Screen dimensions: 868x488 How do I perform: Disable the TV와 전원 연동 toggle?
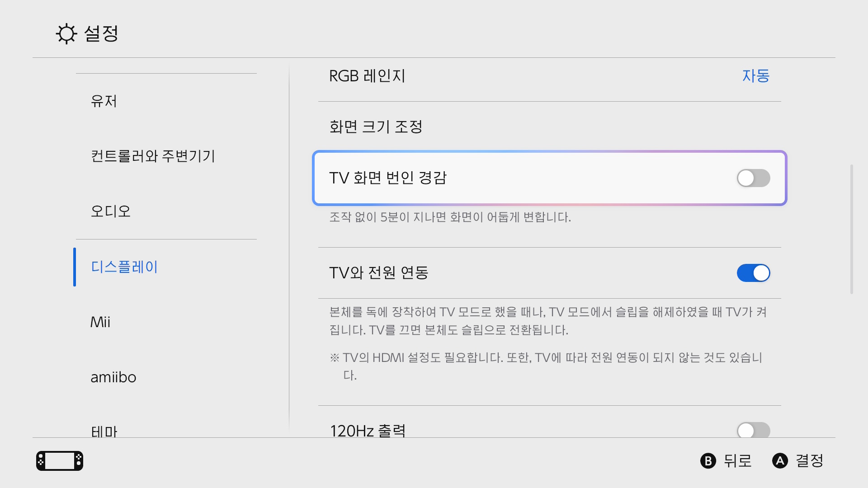coord(753,273)
